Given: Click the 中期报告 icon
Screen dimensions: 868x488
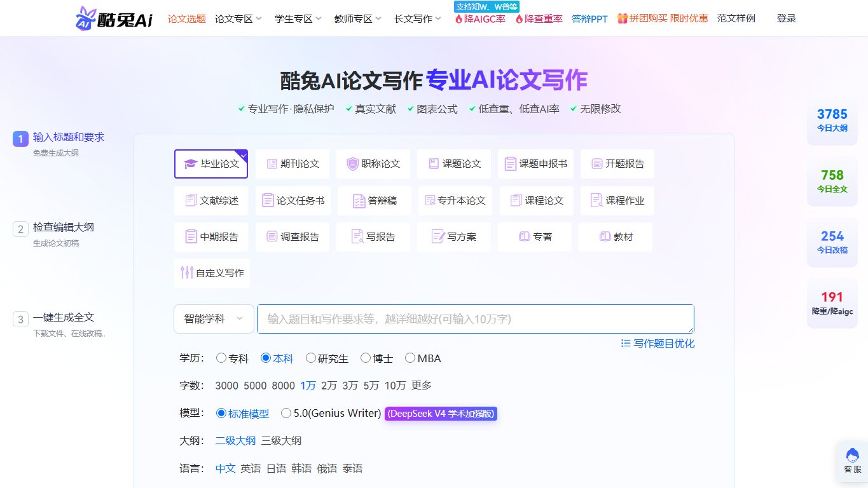Looking at the screenshot, I should tap(191, 236).
